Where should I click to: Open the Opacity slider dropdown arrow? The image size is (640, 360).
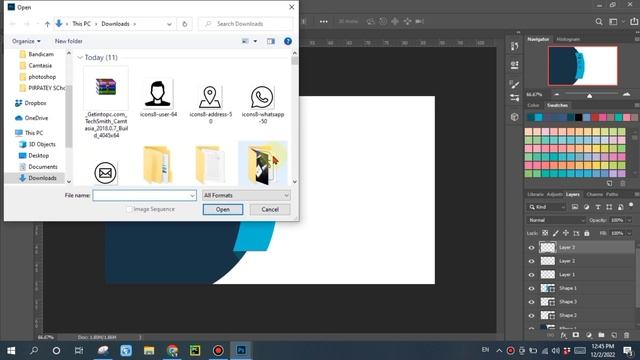(x=629, y=220)
